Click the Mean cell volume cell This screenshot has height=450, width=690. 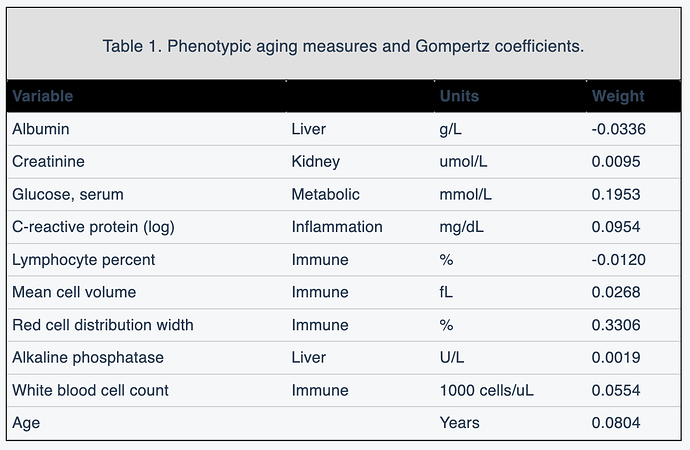point(74,292)
